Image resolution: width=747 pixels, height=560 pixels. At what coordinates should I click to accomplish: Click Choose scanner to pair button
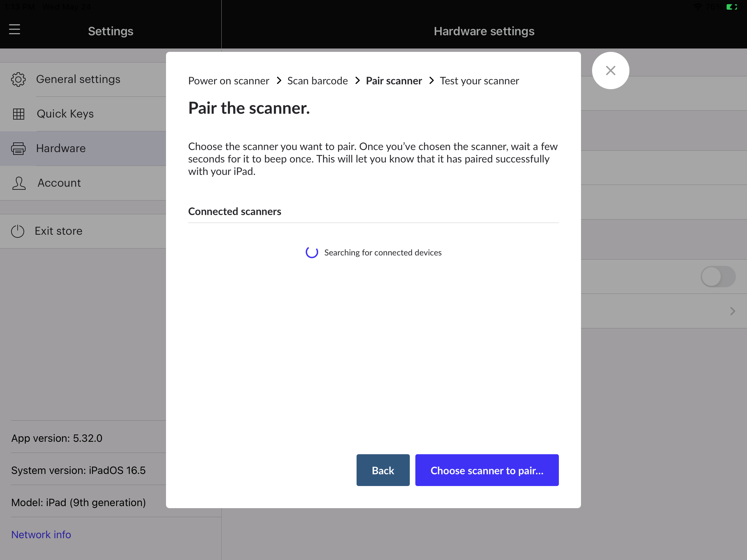tap(487, 470)
